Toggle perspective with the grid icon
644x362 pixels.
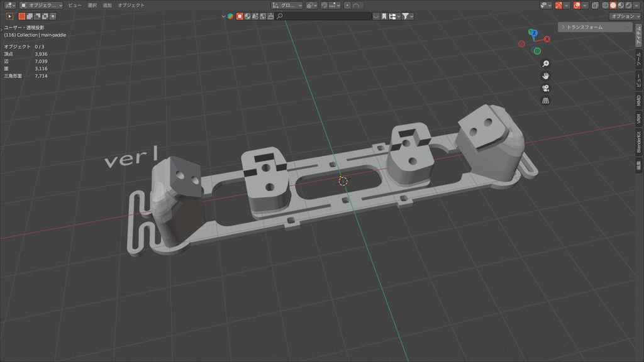(545, 101)
